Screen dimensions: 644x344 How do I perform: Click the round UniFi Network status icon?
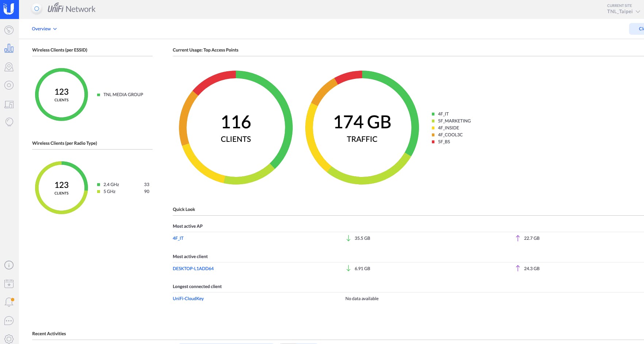click(x=37, y=9)
